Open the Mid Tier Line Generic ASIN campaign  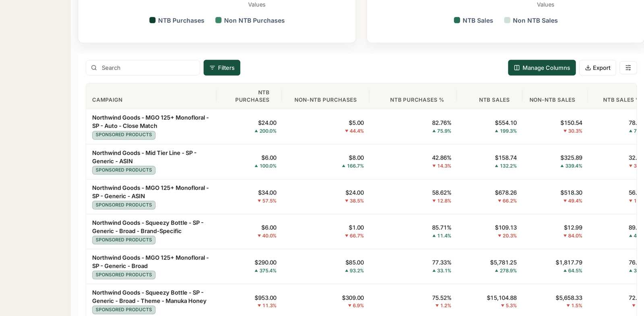coord(144,157)
